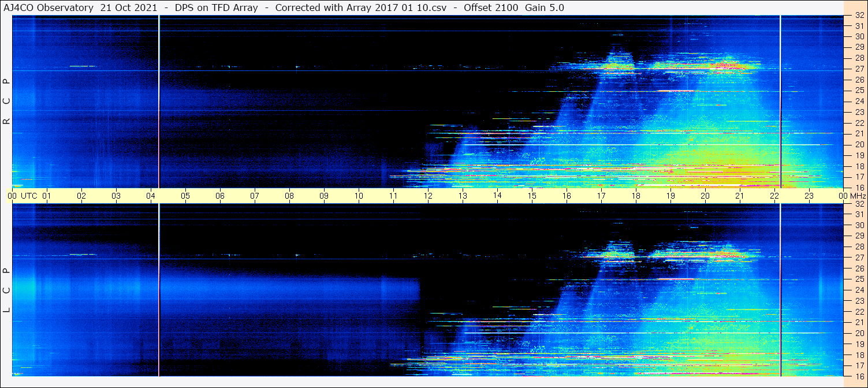Click the 20 MHz label of the LCP panel
The height and width of the screenshot is (388, 868).
(859, 333)
